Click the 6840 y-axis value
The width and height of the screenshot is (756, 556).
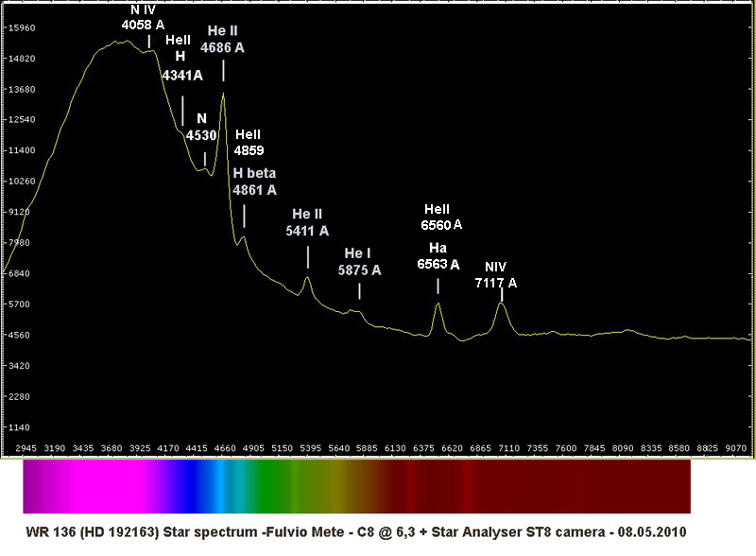pos(19,273)
